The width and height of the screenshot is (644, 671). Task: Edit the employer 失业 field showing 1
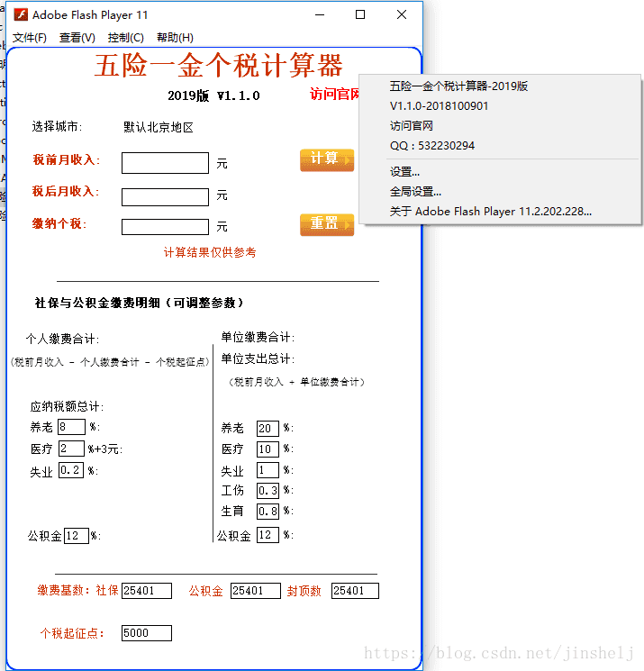click(x=268, y=470)
